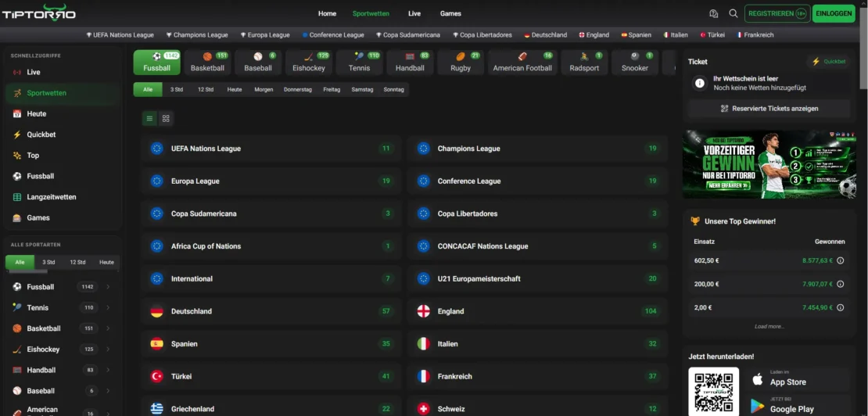
Task: Select the Rugby sport tile
Action: (x=461, y=63)
